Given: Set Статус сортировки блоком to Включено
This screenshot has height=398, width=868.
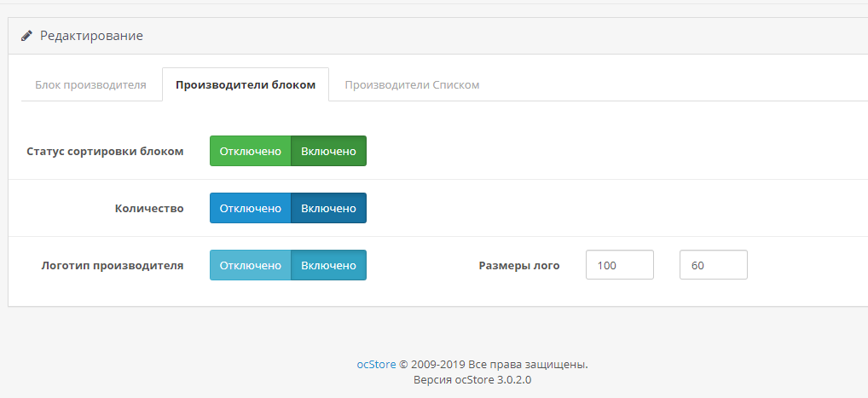Looking at the screenshot, I should click(x=328, y=151).
